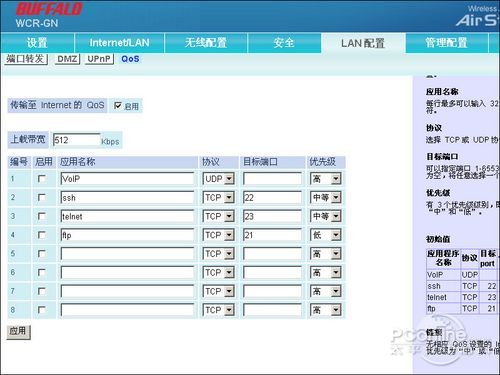Expand the ftp priority 低 dropdown
500x375 pixels.
326,235
